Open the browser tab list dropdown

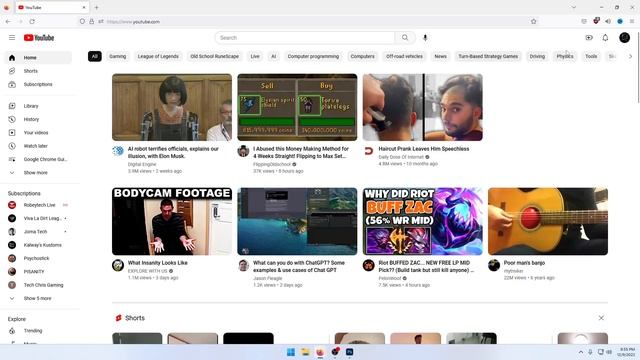[x=574, y=7]
